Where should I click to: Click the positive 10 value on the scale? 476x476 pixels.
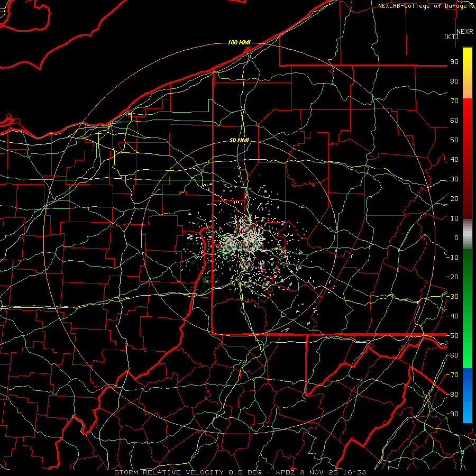[x=454, y=218]
